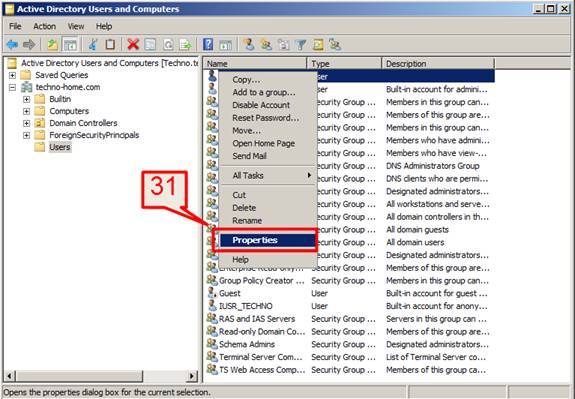Click the Schema Admins group icon

tap(212, 344)
